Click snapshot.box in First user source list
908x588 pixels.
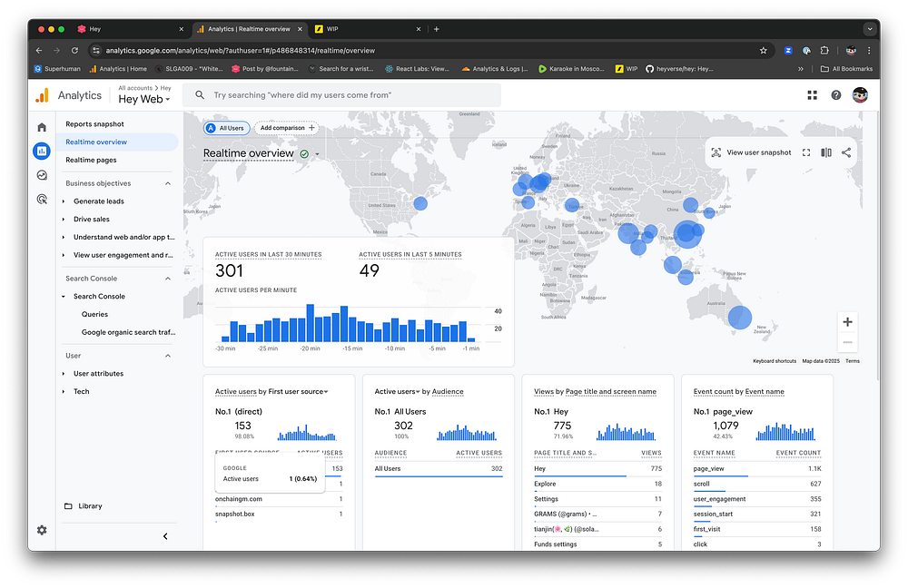tap(234, 514)
